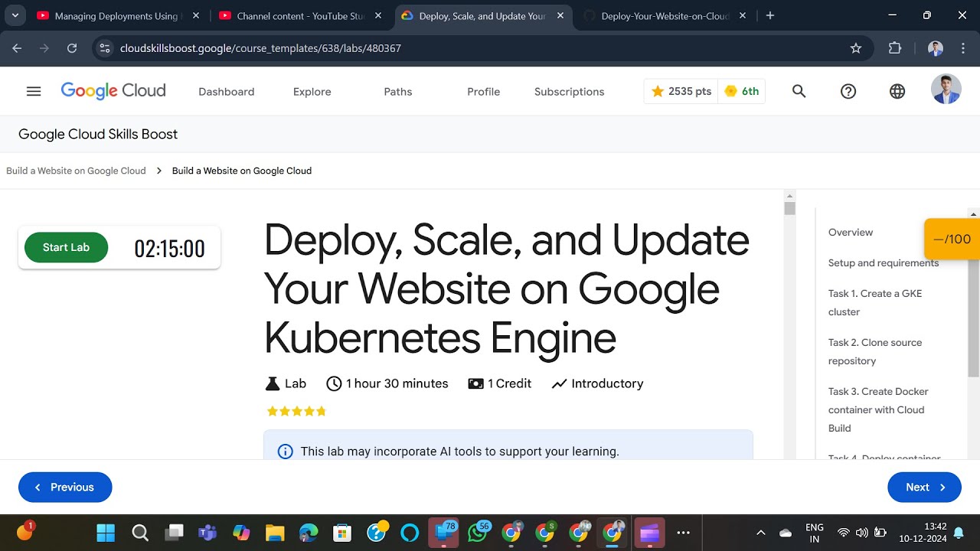The height and width of the screenshot is (551, 980).
Task: Click the Introductory level label
Action: tap(607, 383)
